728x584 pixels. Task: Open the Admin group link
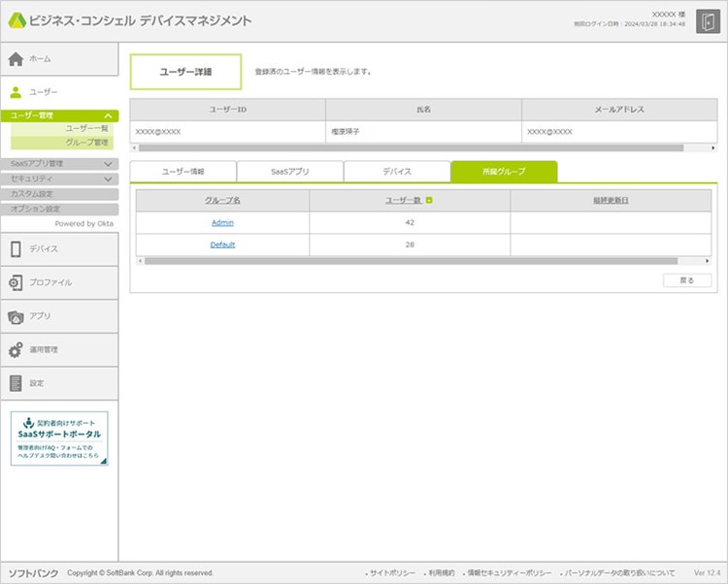pyautogui.click(x=222, y=223)
